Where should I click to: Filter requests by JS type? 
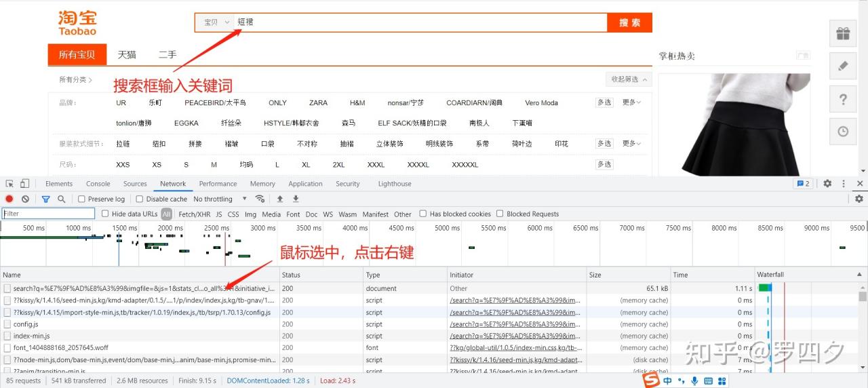pos(219,214)
